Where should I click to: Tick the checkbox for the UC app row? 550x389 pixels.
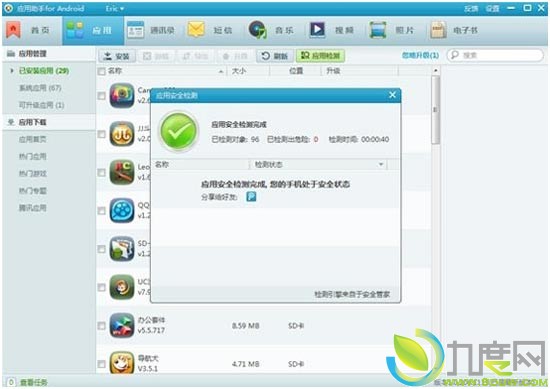101,287
